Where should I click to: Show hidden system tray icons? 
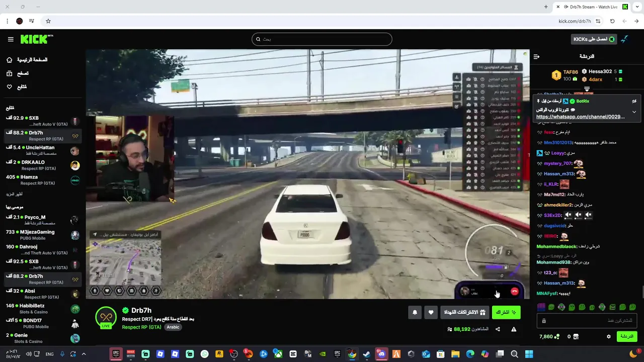click(84, 354)
